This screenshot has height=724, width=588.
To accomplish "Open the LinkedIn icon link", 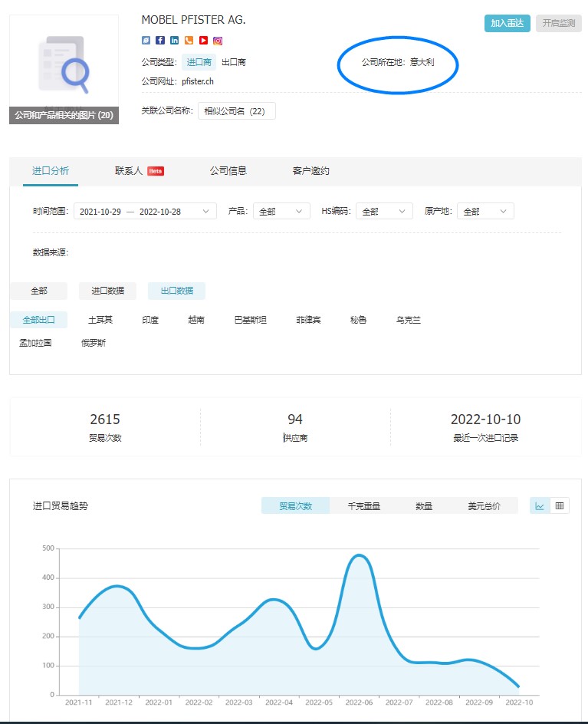I will point(175,41).
